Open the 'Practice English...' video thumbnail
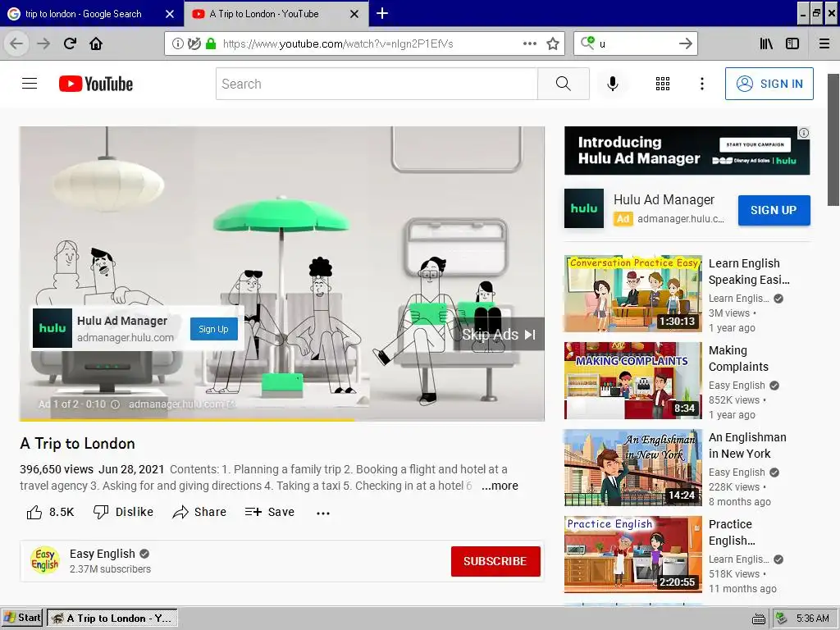Image resolution: width=840 pixels, height=630 pixels. [x=633, y=555]
